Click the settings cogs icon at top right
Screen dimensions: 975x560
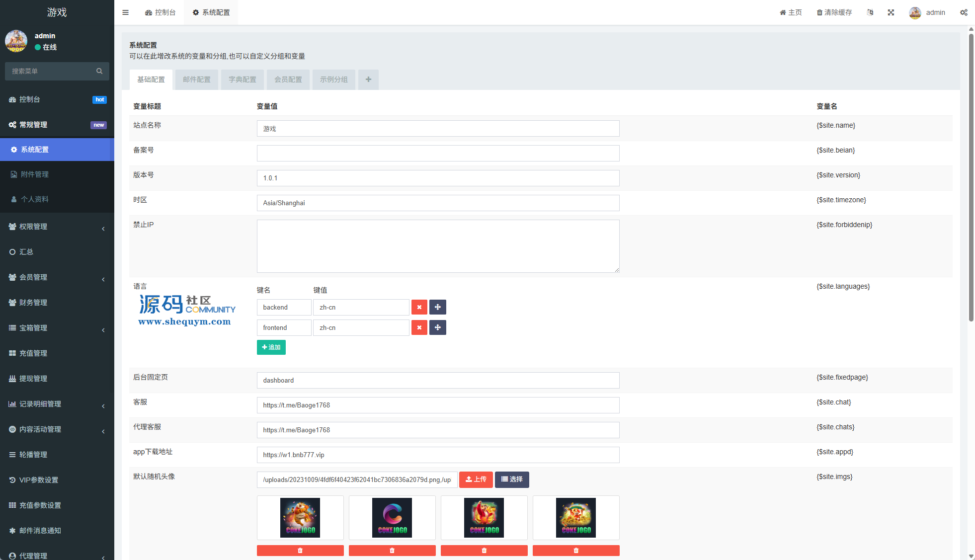click(964, 12)
